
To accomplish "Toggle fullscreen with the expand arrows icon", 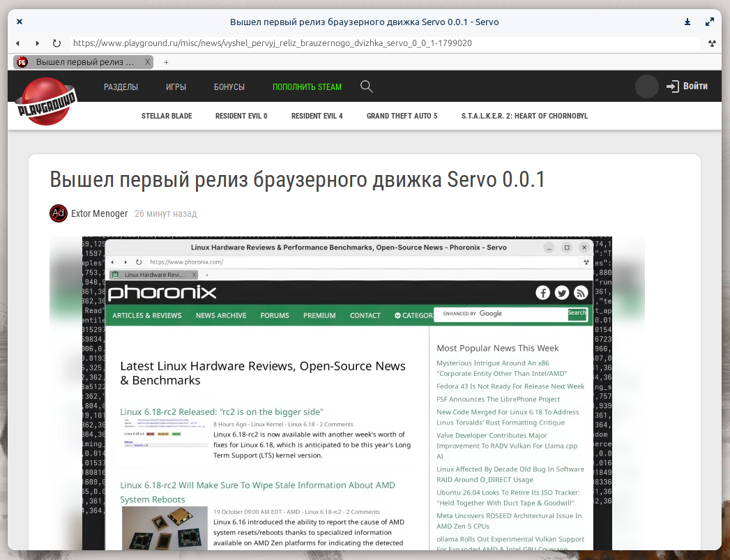I will coord(710,22).
